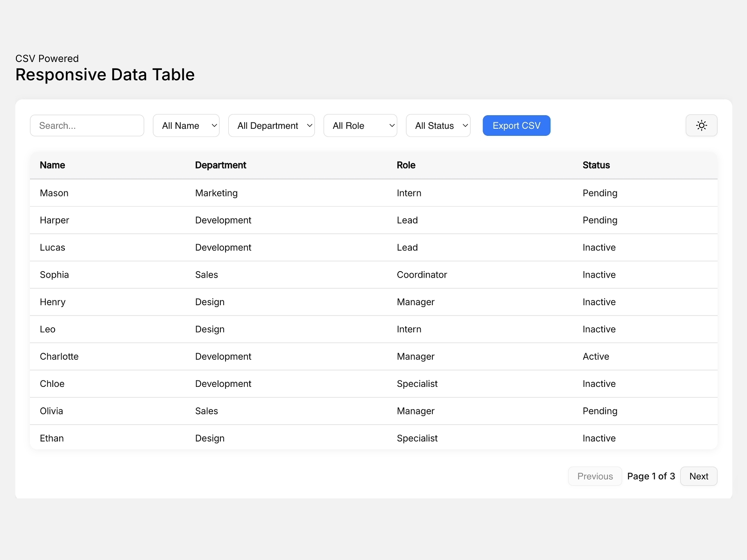Screen dimensions: 747x560
Task: Sort by Name column header
Action: 52,165
